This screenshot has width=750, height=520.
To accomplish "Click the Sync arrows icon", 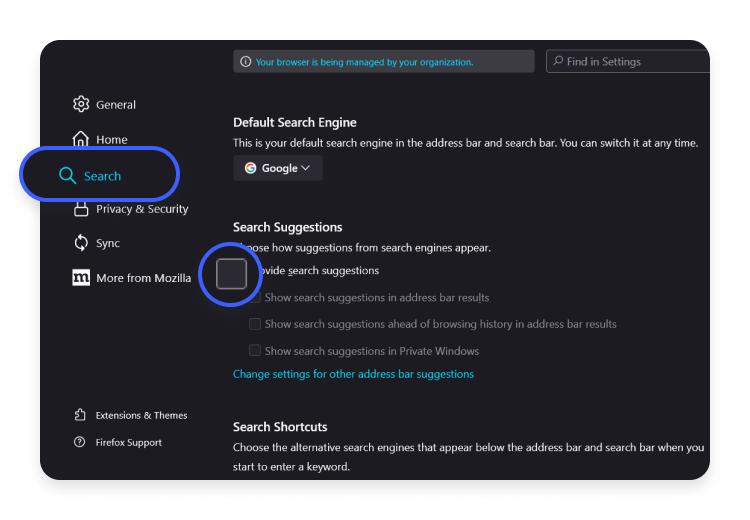I will tap(81, 243).
